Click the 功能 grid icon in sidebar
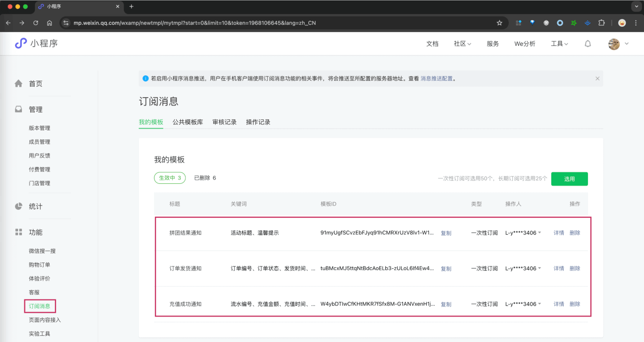This screenshot has height=342, width=644. coord(18,232)
